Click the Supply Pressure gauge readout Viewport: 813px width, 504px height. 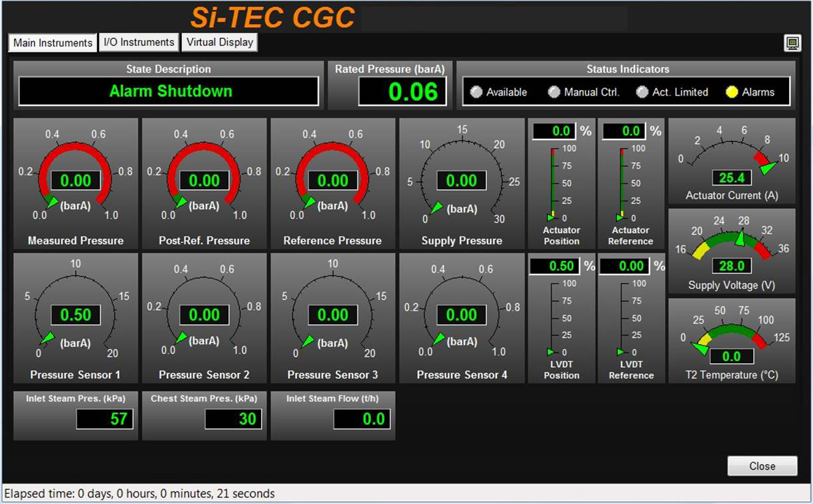pyautogui.click(x=462, y=180)
